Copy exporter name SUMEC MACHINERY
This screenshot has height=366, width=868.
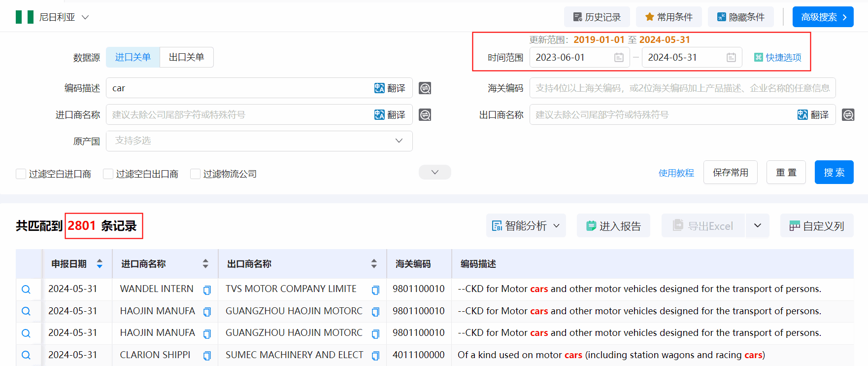(375, 356)
